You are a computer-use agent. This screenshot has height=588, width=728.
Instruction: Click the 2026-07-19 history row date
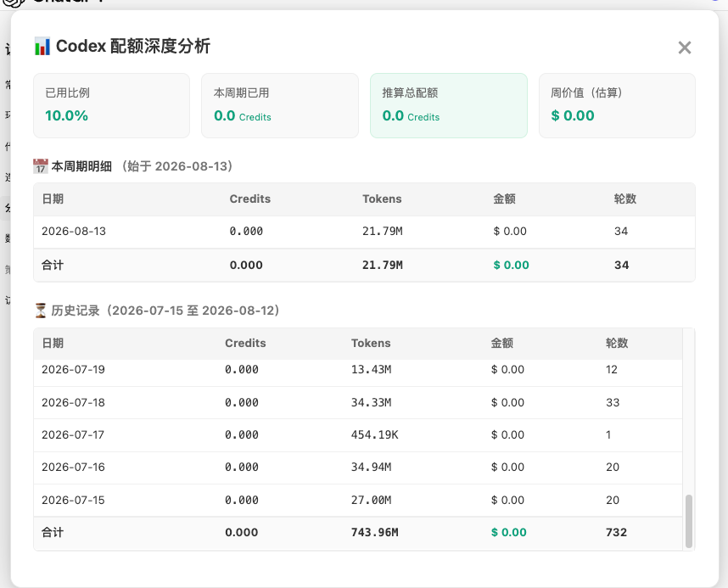[73, 370]
